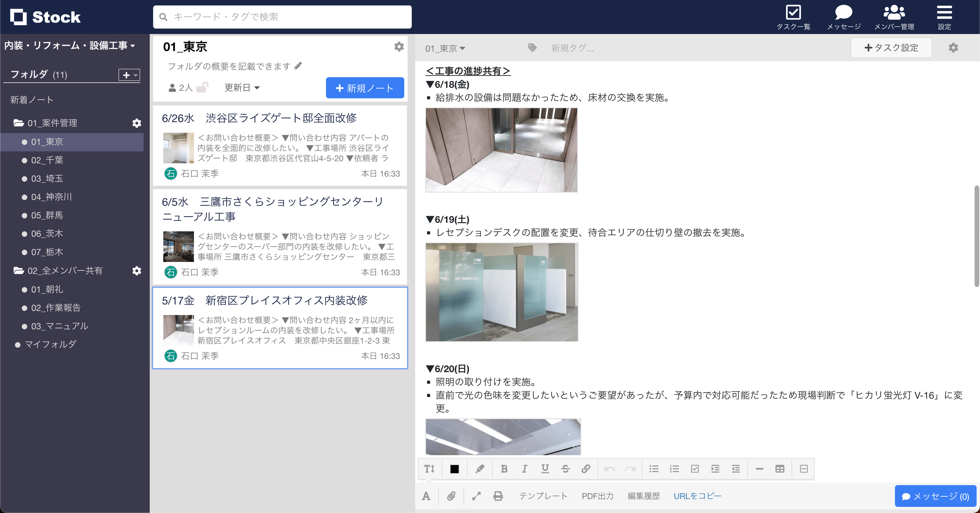Open the メッセージ speech bubble icon
Viewport: 980px width, 513px height.
tap(844, 17)
